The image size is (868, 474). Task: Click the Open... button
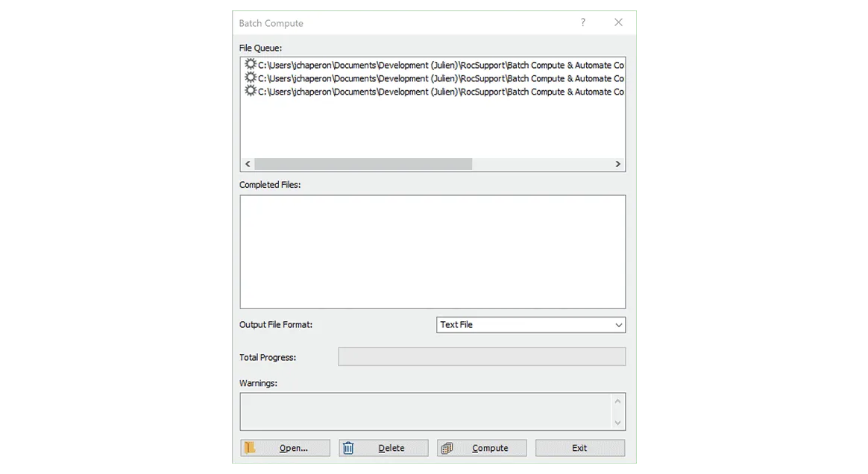[x=285, y=447]
